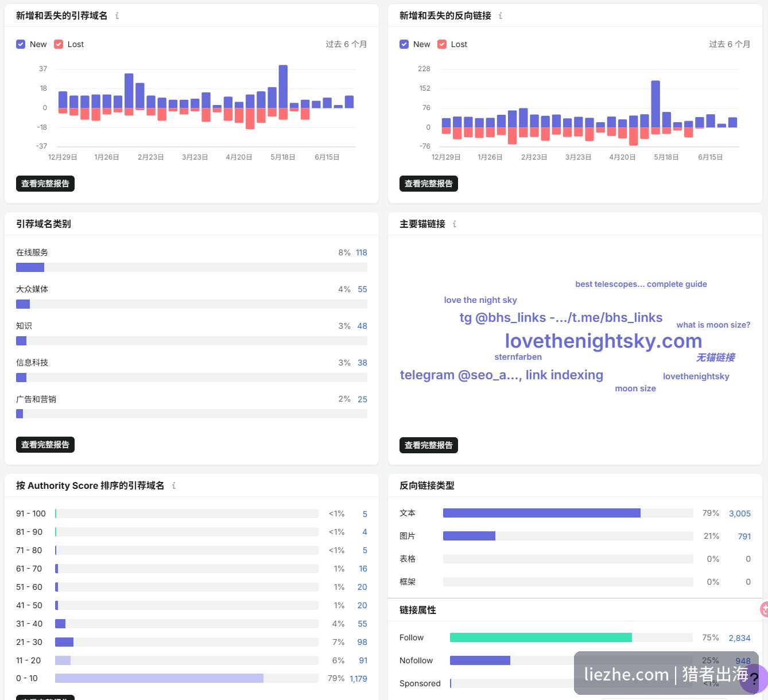Click count 4 for score 81 - 90

364,532
